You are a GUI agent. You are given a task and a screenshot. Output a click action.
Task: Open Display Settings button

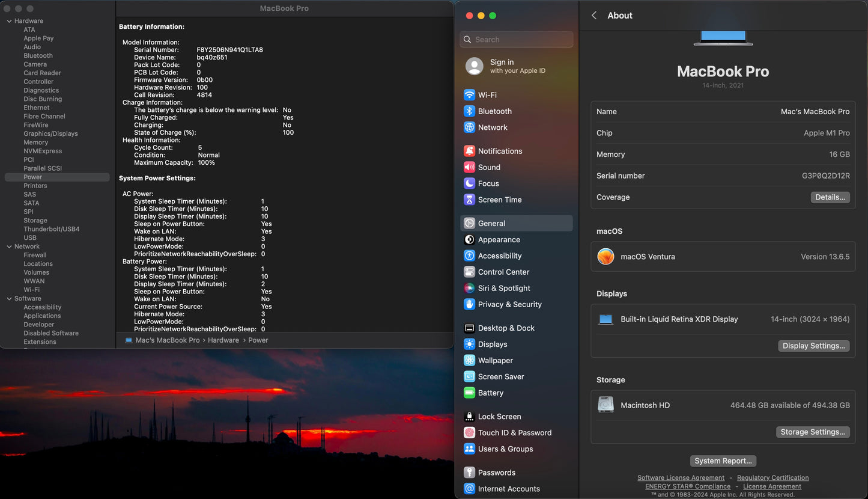click(x=813, y=346)
